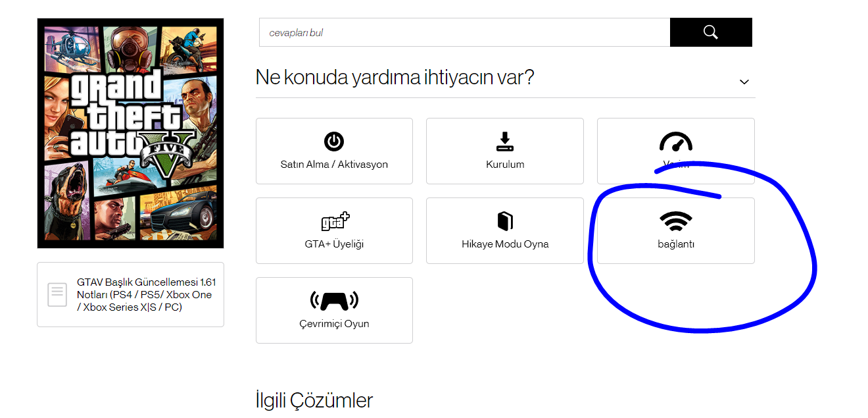Select the 'Satın Alma / Aktivasyon' text label

coord(334,165)
